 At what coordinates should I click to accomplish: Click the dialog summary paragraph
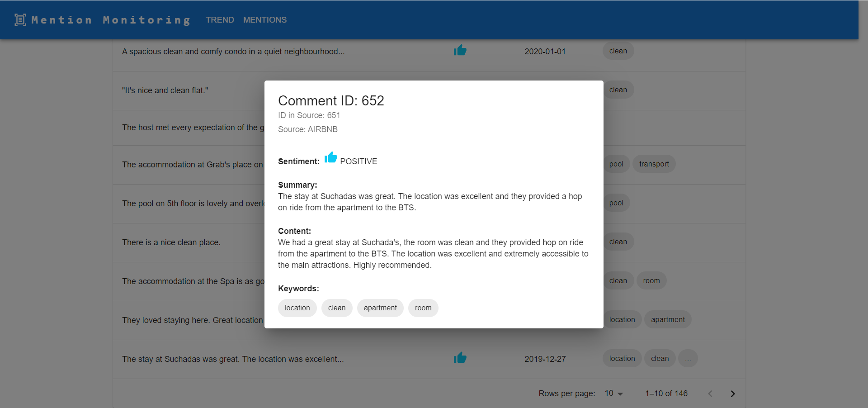[430, 202]
